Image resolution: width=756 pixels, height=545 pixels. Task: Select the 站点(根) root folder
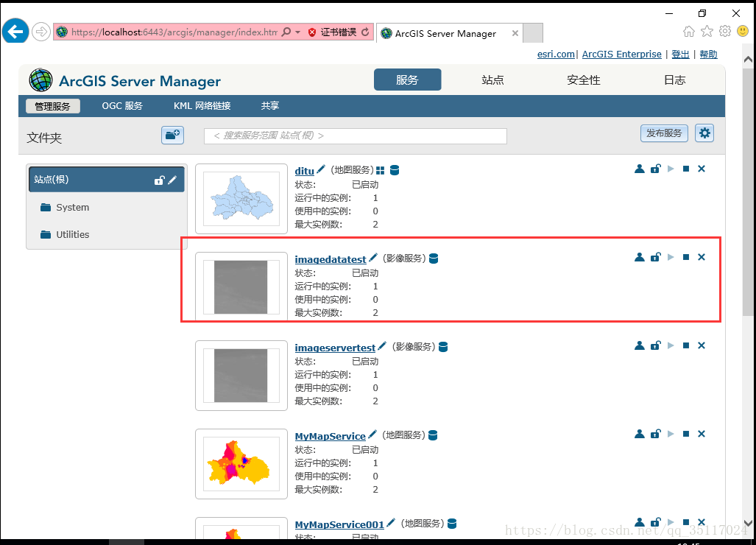point(107,180)
